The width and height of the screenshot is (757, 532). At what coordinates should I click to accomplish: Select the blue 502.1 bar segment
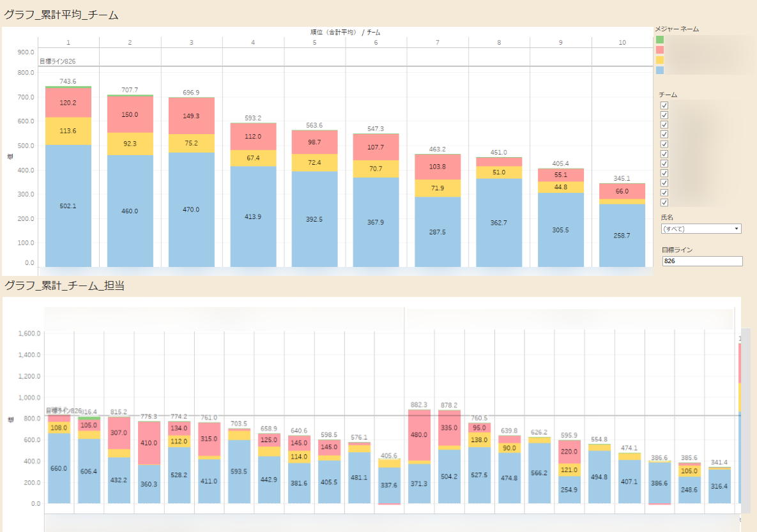[x=68, y=206]
